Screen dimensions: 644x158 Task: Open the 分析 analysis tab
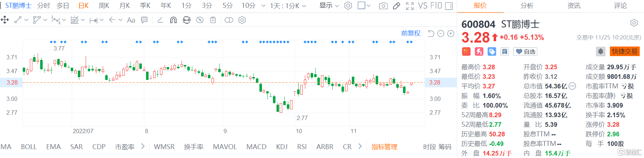[x=527, y=6]
